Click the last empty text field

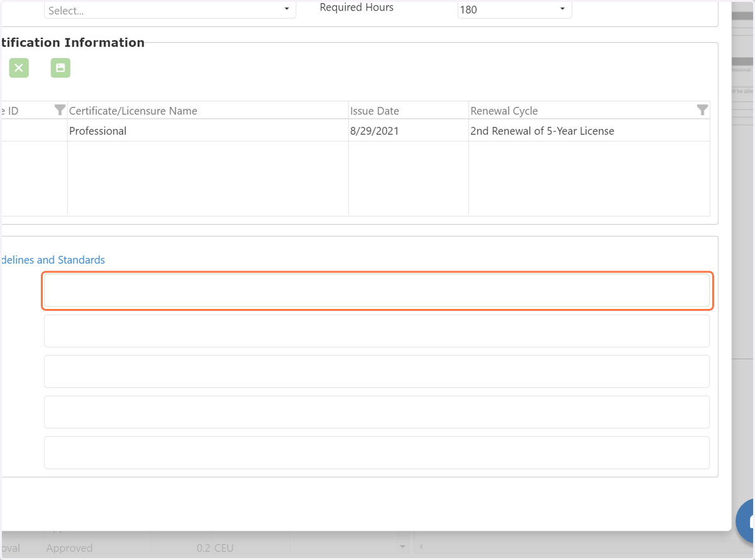(x=377, y=452)
